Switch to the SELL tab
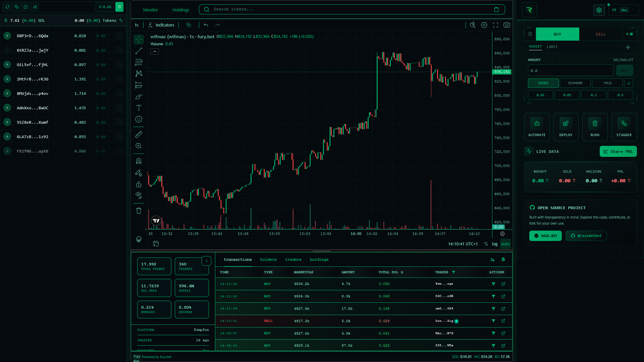 click(x=600, y=34)
